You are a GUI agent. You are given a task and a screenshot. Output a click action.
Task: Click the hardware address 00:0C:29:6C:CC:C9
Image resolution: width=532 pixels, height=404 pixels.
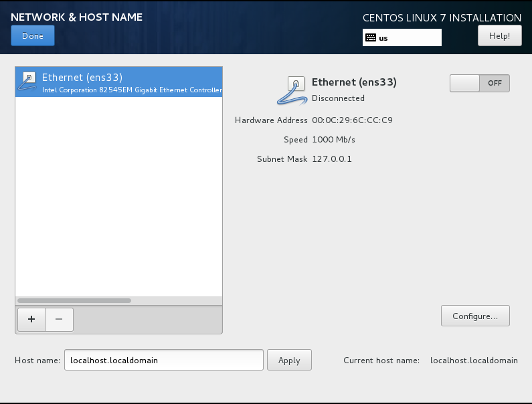coord(352,120)
